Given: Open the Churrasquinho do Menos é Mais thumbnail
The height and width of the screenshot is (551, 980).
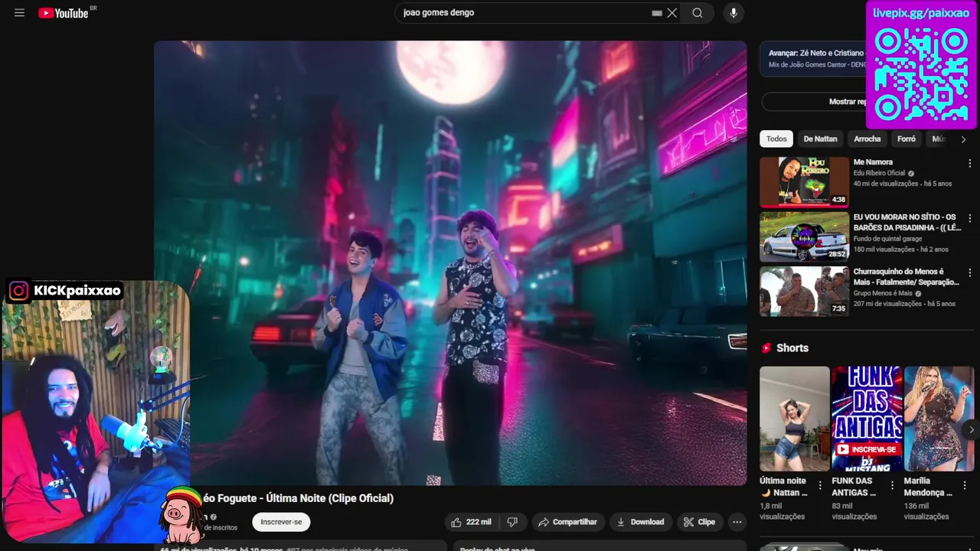Looking at the screenshot, I should tap(804, 292).
